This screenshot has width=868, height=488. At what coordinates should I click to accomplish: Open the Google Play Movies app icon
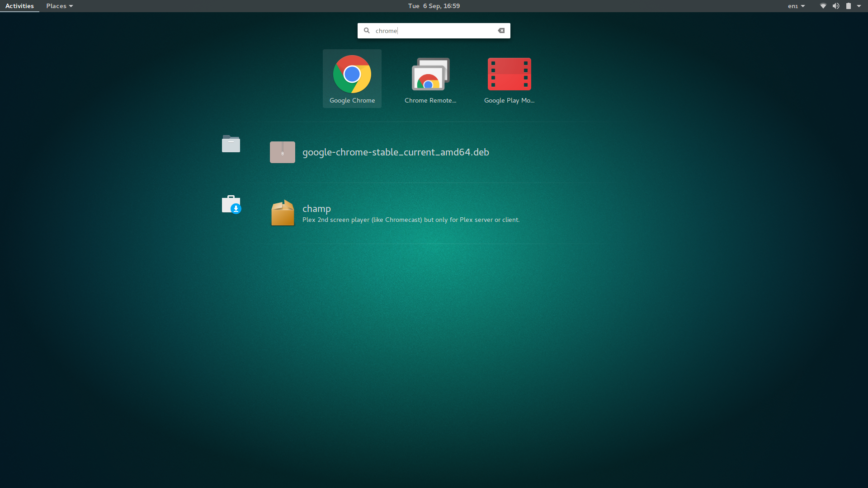[x=509, y=74]
